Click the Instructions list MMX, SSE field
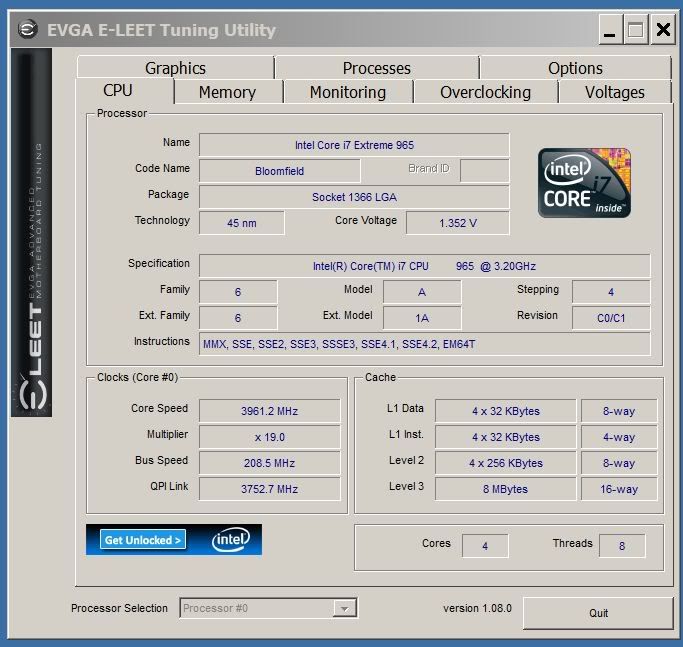This screenshot has height=647, width=683. click(x=425, y=344)
